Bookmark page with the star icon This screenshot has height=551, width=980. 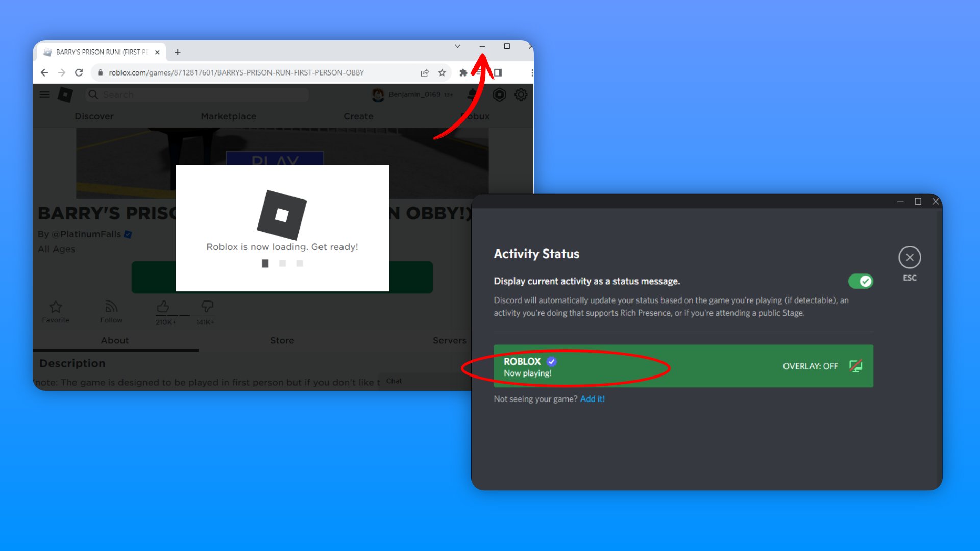click(x=442, y=72)
